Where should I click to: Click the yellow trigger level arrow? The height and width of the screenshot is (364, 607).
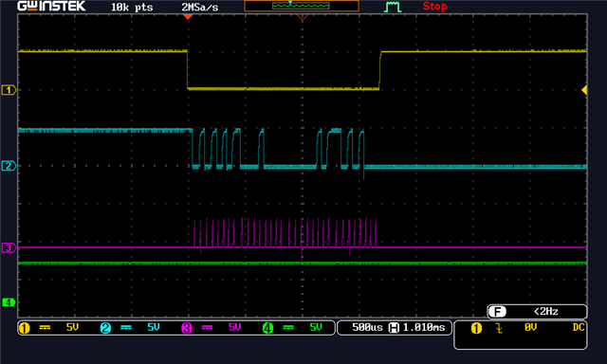(x=584, y=90)
